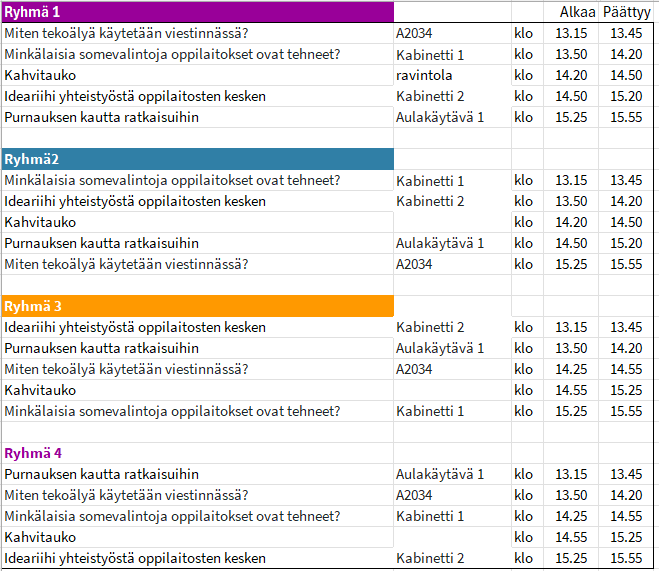Click Aulakäytävä 1 cell in Ryhmä2
Screen dimensions: 659x571
440,243
